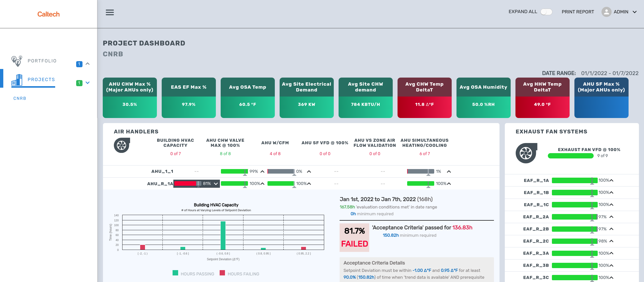644x282 pixels.
Task: Open AHU CHW Max % tile
Action: [x=130, y=98]
